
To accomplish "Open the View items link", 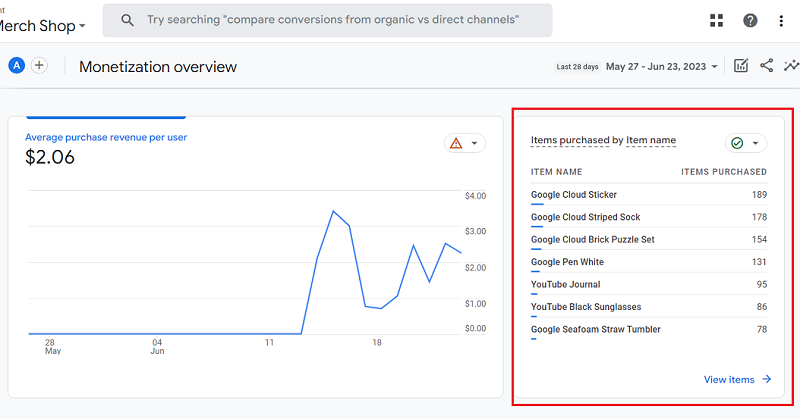I will pos(737,379).
